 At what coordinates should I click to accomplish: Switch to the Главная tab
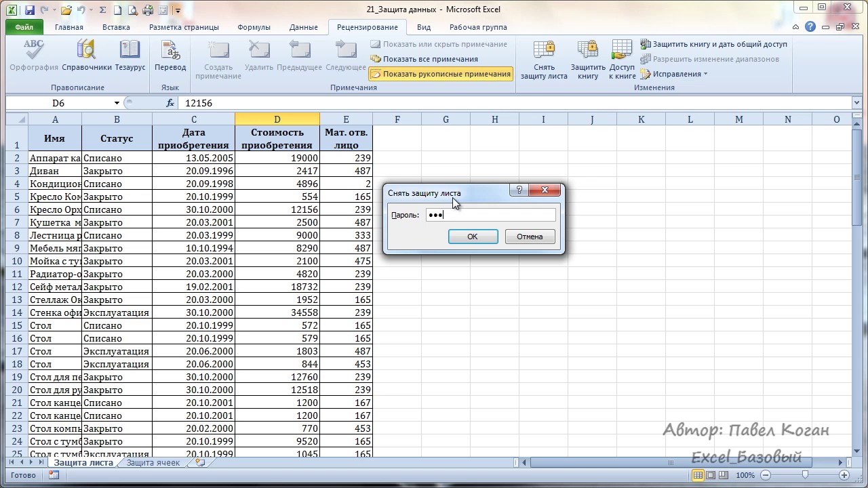tap(69, 27)
